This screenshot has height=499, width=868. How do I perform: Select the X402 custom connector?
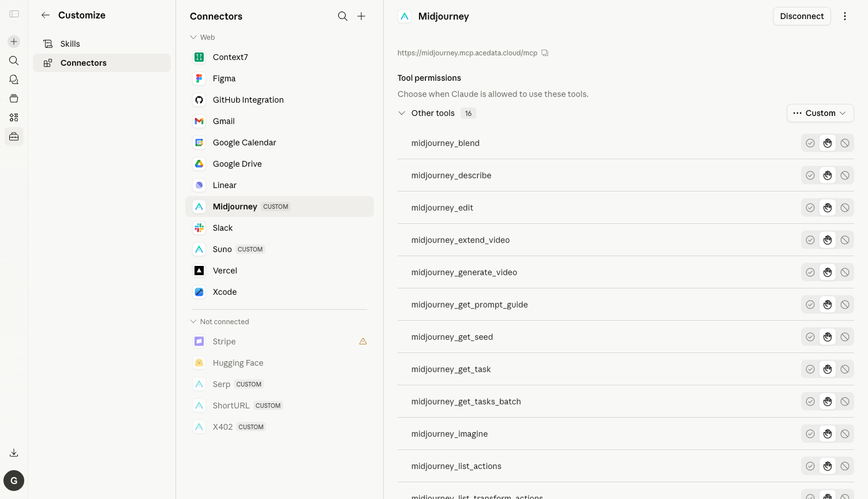279,427
